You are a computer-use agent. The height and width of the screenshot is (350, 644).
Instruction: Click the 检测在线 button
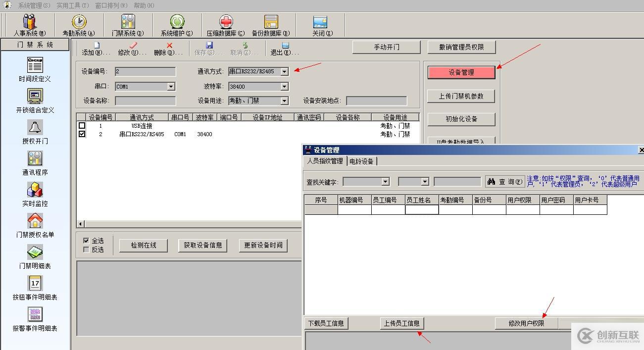pos(144,246)
